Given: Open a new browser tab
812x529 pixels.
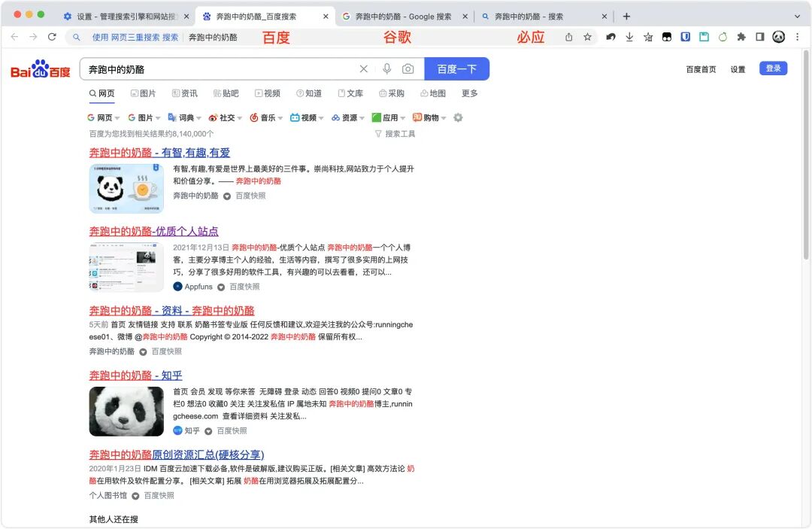Looking at the screenshot, I should 626,17.
